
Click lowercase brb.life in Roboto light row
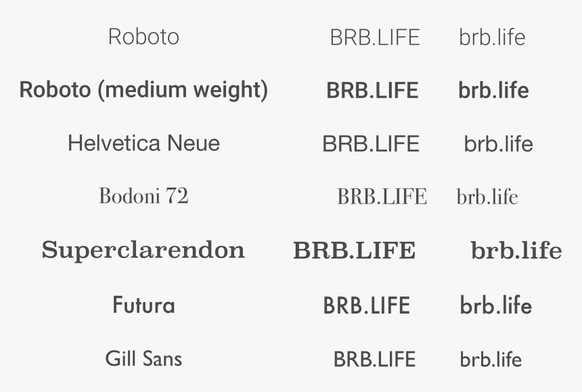point(492,37)
